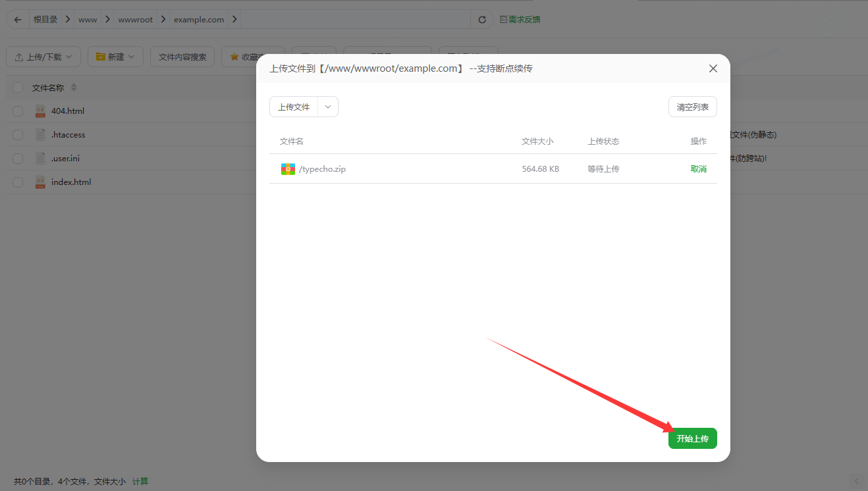Tick the checkbox for 404.html

18,111
